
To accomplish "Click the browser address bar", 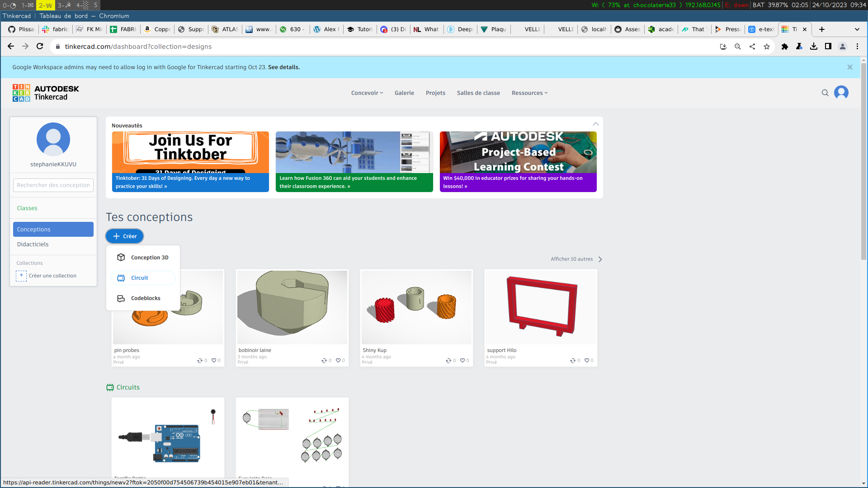I will (384, 47).
